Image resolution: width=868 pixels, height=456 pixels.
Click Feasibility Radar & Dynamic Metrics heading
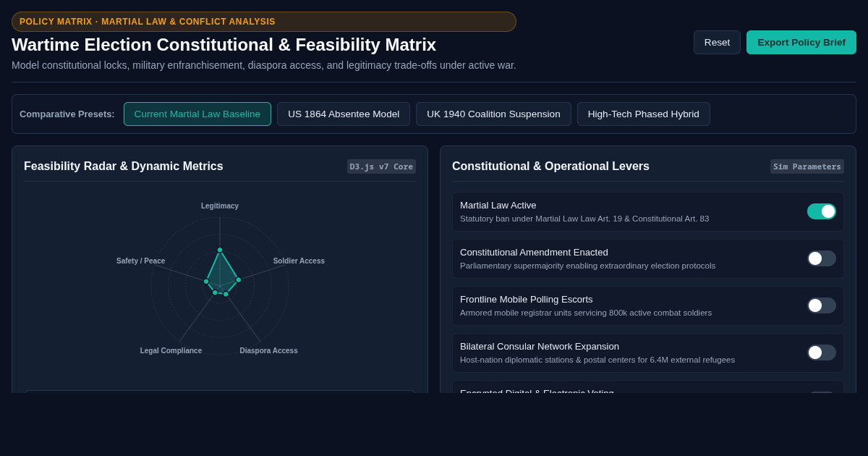pyautogui.click(x=124, y=166)
